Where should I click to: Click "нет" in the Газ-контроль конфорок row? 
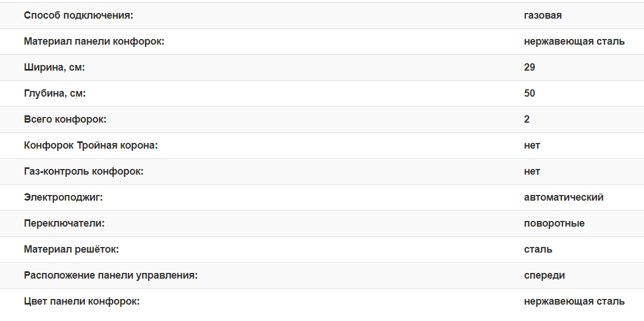tap(532, 171)
